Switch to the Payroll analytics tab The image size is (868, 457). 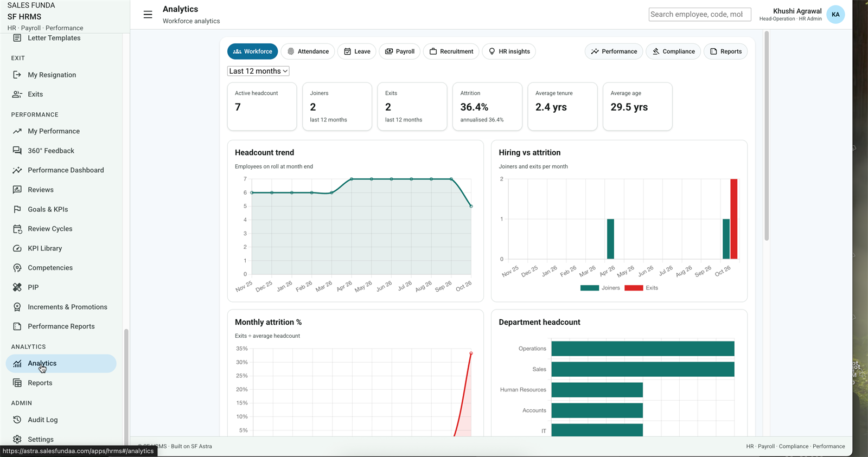point(400,52)
